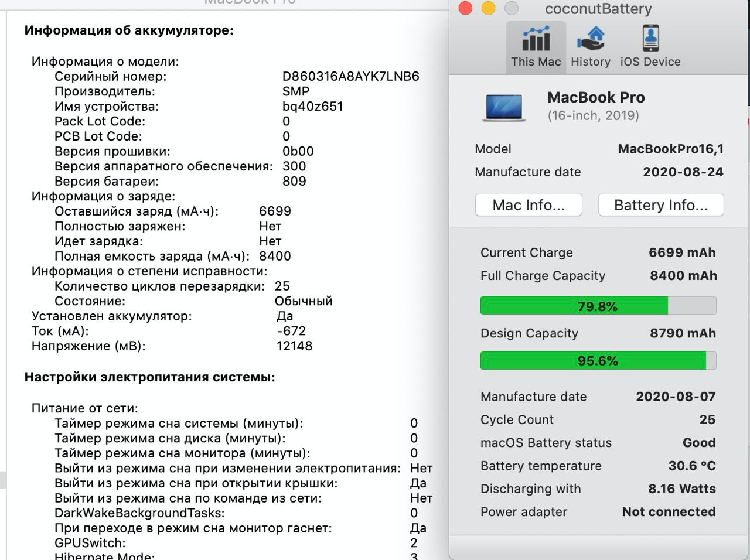Click the MacBook Pro title in coconutBattery
Viewport: 750px width, 560px height.
(x=596, y=97)
